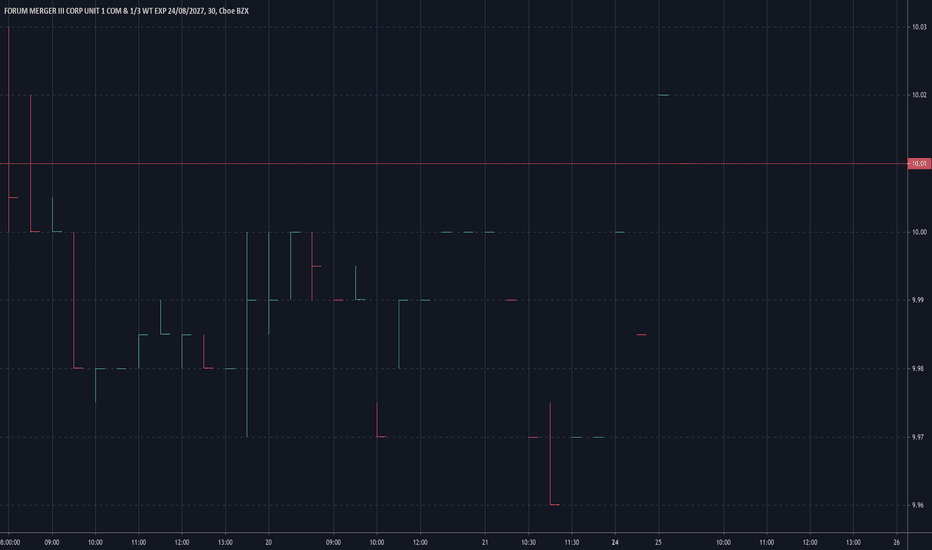932x550 pixels.
Task: Click the 9.96 price axis label
Action: [x=918, y=505]
